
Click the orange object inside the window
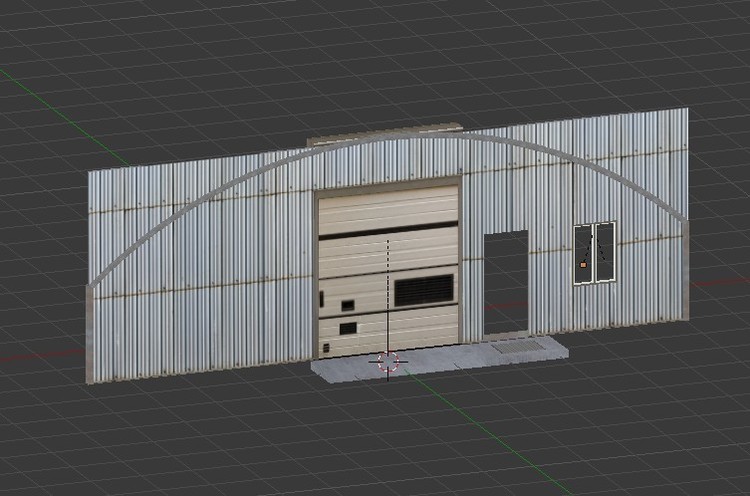coord(581,265)
